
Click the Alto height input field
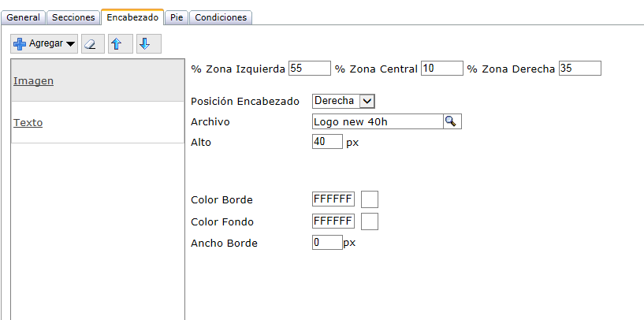[x=327, y=142]
